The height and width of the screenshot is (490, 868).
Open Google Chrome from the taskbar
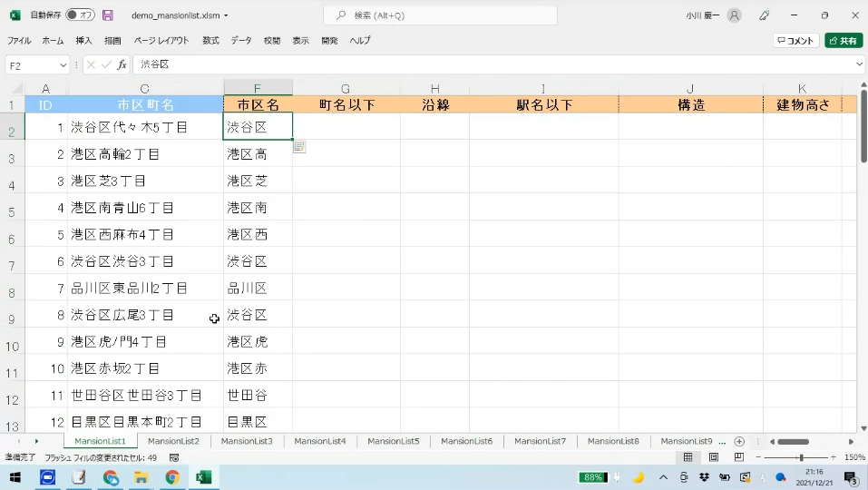click(172, 477)
